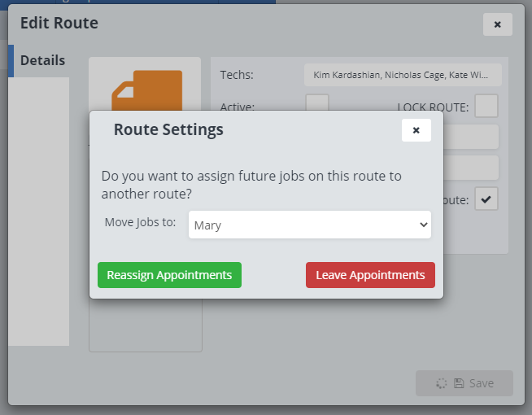This screenshot has height=415, width=532.
Task: Open the Move Jobs to dropdown
Action: click(x=309, y=225)
